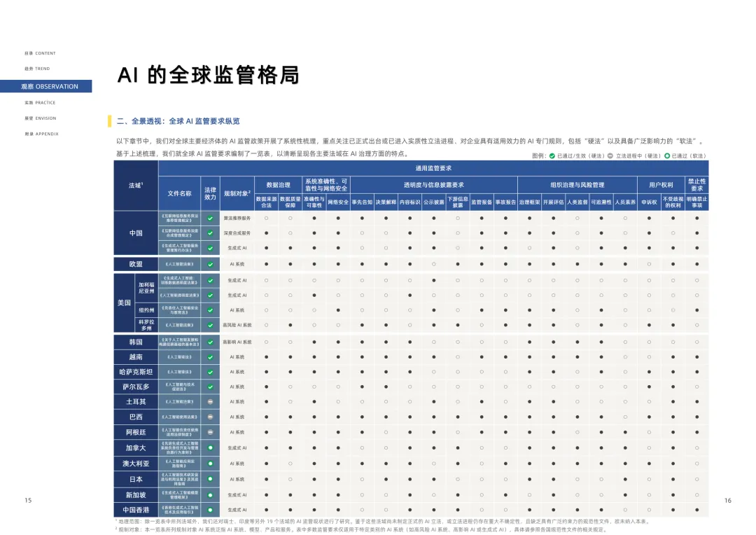Viewport: 756px width, 535px height.
Task: Click the green check for 算法推荐服务 row
Action: click(x=210, y=218)
